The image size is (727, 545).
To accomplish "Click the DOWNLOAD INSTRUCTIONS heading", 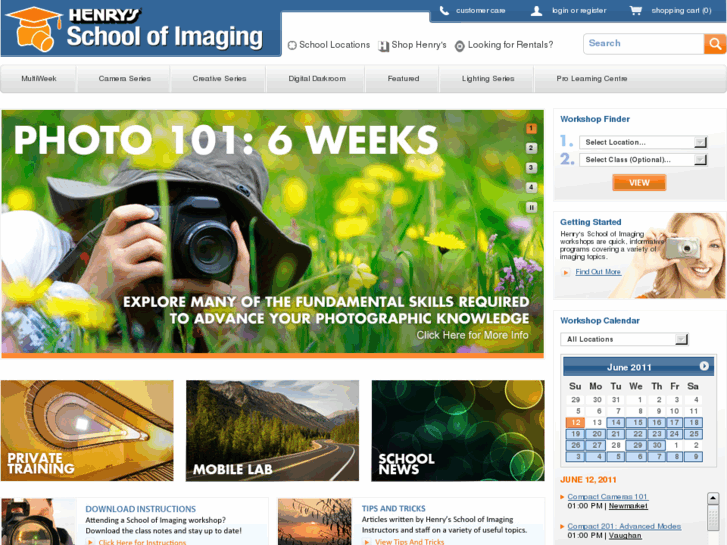I will click(x=140, y=509).
